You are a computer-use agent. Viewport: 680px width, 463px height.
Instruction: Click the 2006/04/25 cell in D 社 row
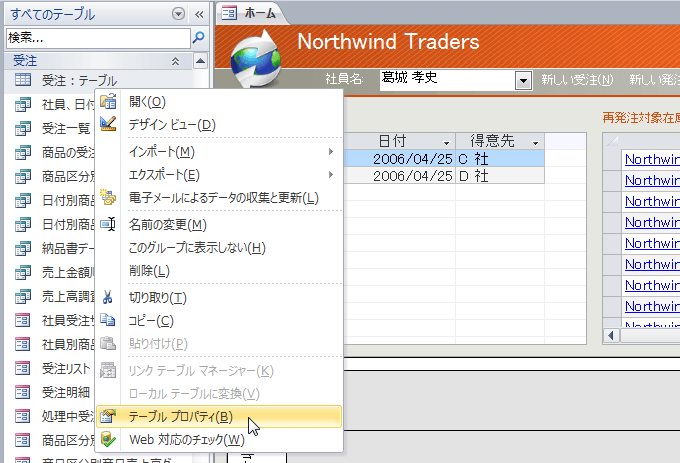click(x=399, y=176)
